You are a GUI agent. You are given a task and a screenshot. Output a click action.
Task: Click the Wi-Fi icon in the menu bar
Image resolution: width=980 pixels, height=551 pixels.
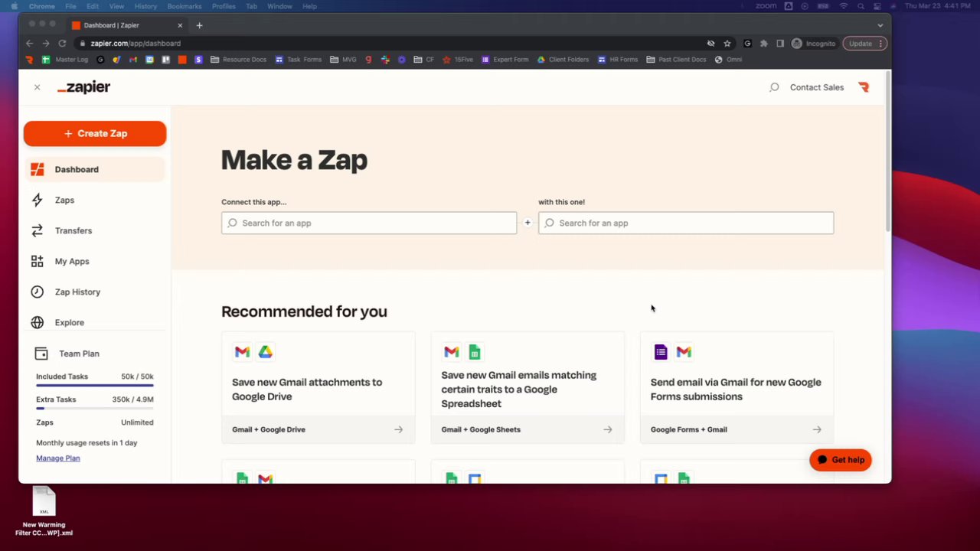coord(844,6)
